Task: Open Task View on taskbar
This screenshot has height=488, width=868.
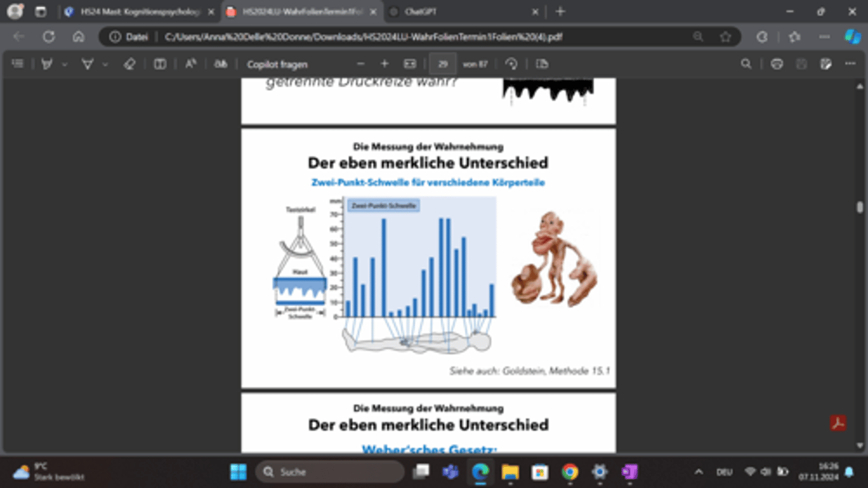Action: 421,472
